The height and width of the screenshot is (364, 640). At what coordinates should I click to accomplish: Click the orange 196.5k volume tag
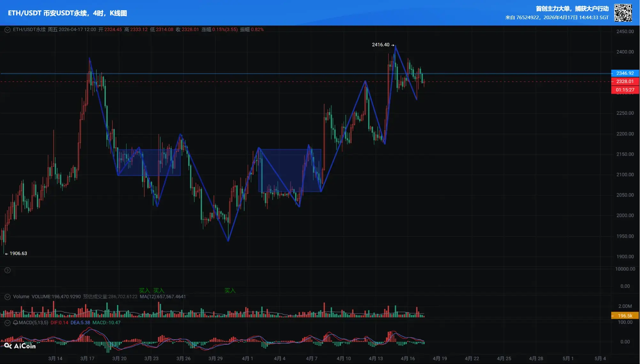point(625,316)
